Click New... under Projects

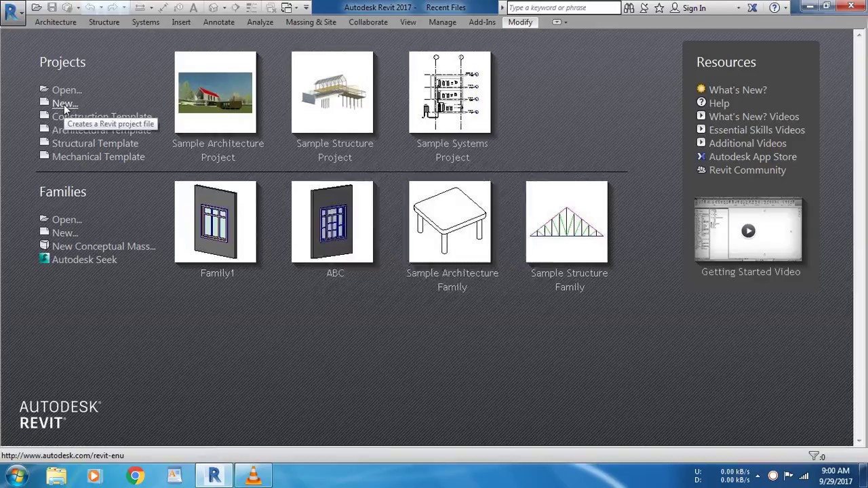pyautogui.click(x=64, y=103)
